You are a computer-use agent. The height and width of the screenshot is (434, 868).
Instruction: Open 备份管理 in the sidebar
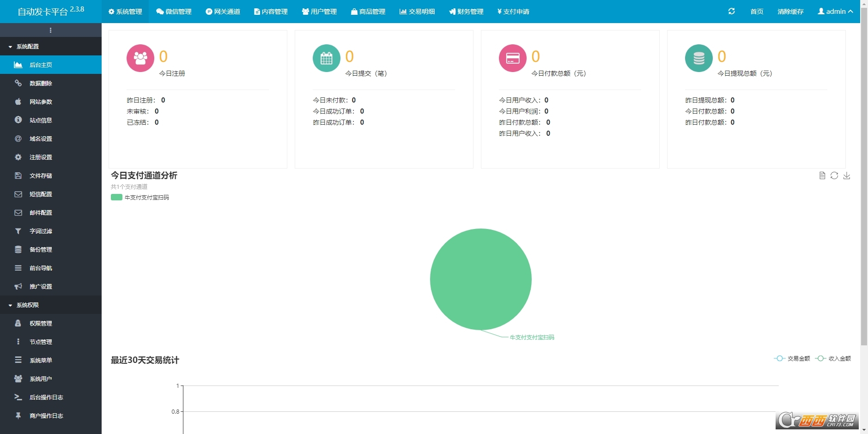[x=41, y=250]
